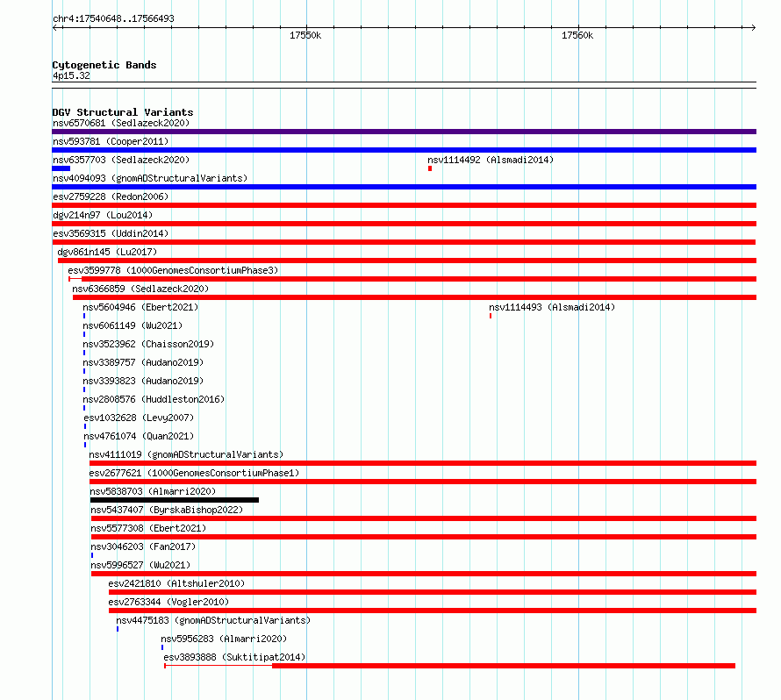781x700 pixels.
Task: Click the black nsv5838703 variant bar
Action: click(x=175, y=500)
